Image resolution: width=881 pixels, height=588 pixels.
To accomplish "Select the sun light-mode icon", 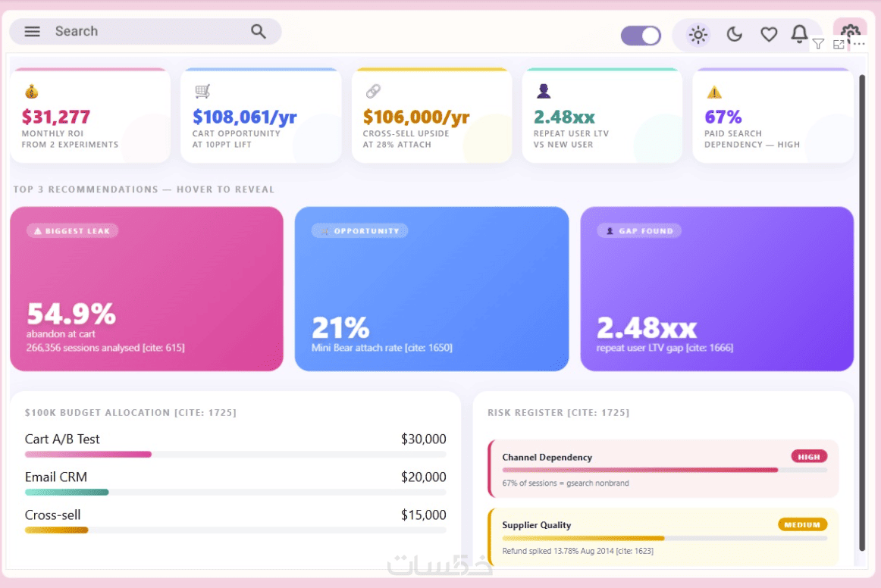I will click(x=698, y=35).
